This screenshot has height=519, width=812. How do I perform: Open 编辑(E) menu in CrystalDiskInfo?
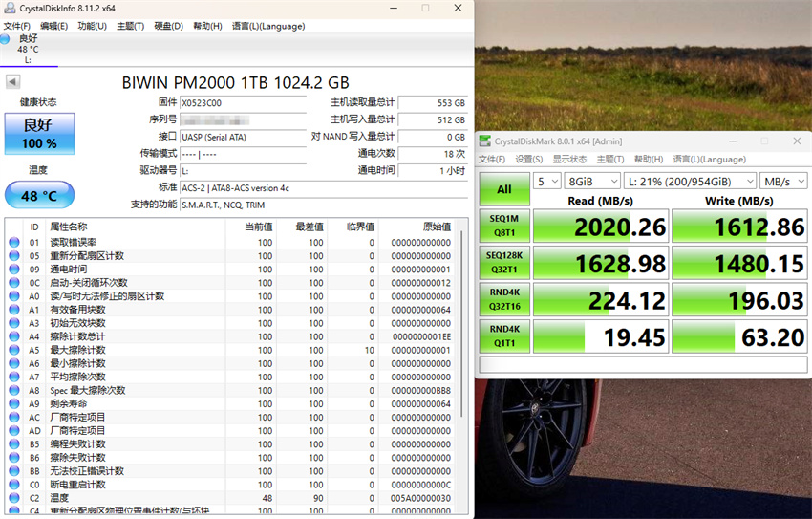tap(53, 26)
